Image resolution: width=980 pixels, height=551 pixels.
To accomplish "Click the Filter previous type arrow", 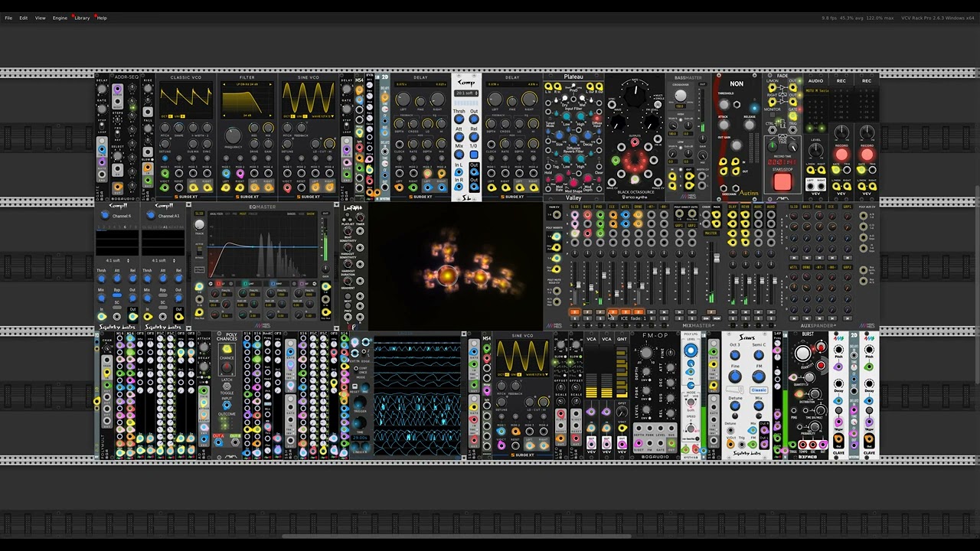I will (x=224, y=84).
